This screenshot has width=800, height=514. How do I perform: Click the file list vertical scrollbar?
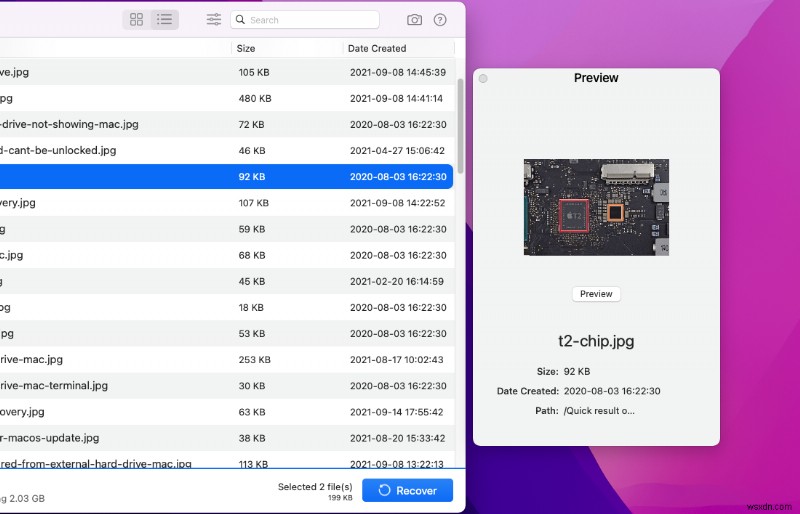pyautogui.click(x=460, y=126)
